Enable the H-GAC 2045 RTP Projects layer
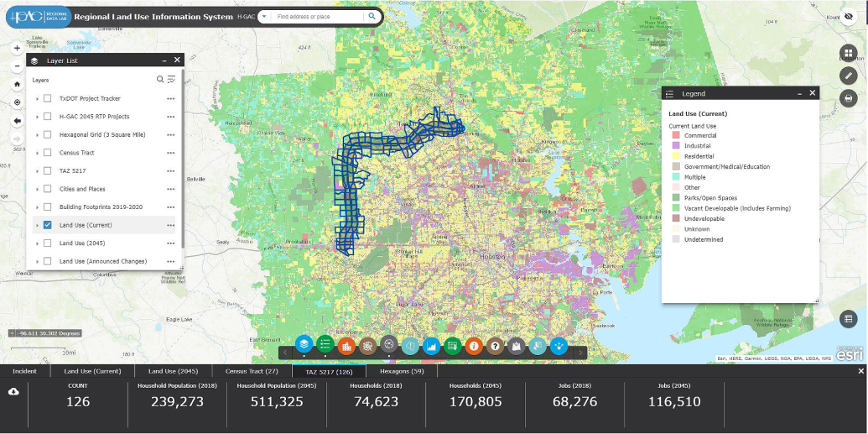 (x=48, y=117)
